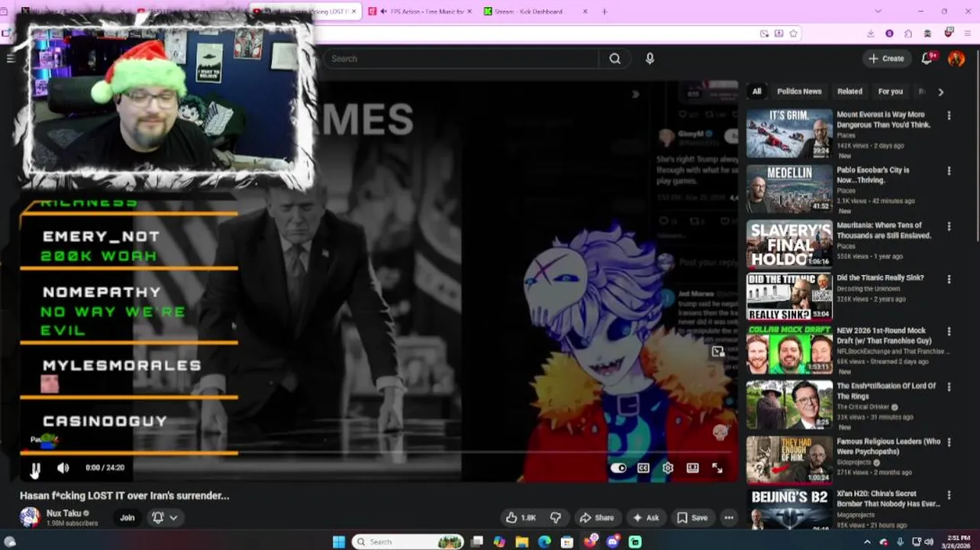This screenshot has width=980, height=550.
Task: Open more options for the Xi'an H20 video
Action: coord(949,496)
